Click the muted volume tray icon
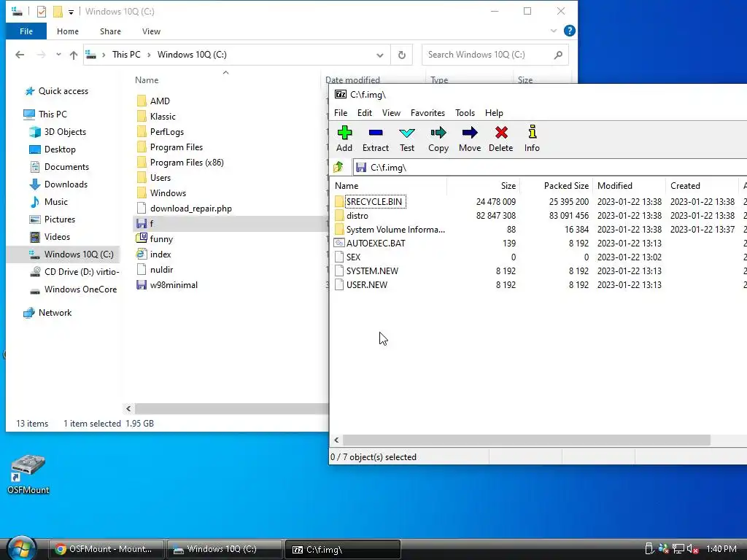 pos(693,549)
